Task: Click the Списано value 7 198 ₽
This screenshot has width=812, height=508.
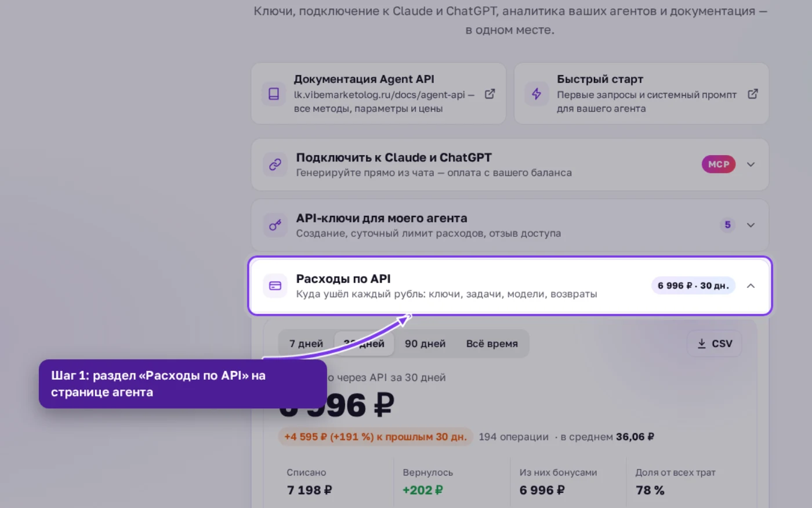Action: click(309, 490)
